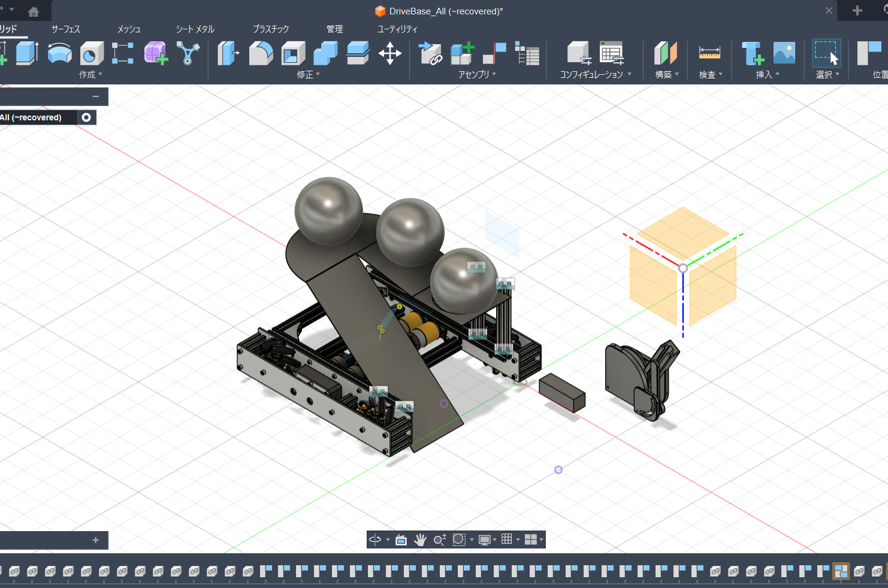Expand the bottom-left panel with plus button
The height and width of the screenshot is (588, 888).
pyautogui.click(x=95, y=540)
